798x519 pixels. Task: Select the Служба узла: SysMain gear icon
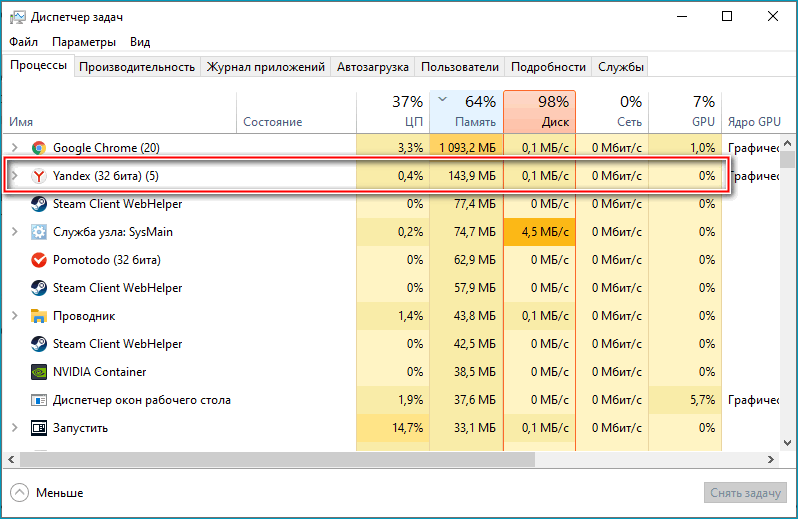pos(39,232)
